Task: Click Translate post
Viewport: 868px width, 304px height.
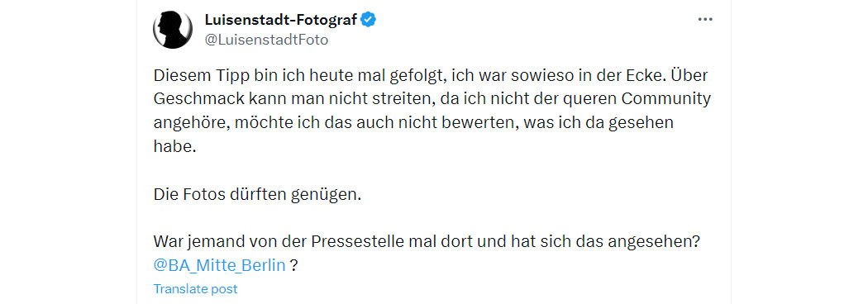Action: (x=195, y=288)
